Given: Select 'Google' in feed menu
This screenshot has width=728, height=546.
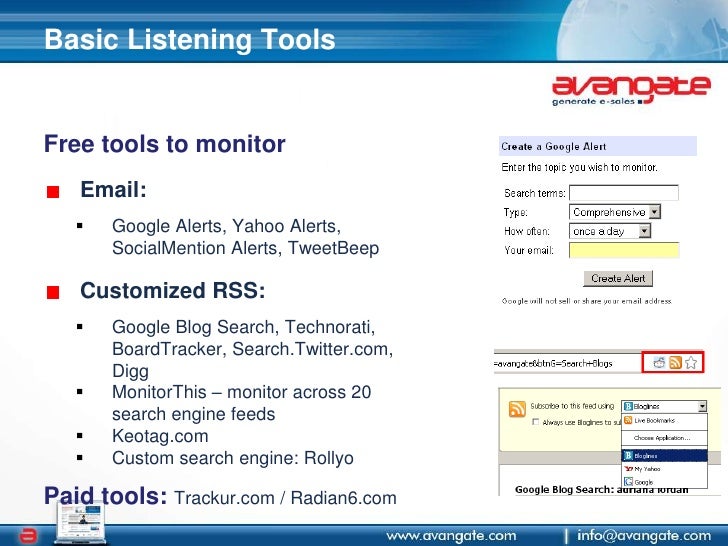Looking at the screenshot, I should tap(664, 482).
